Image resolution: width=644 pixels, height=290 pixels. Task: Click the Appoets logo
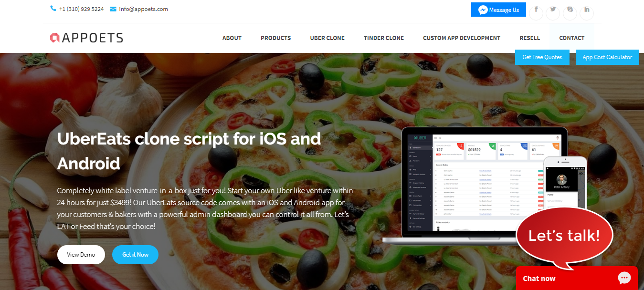[86, 38]
